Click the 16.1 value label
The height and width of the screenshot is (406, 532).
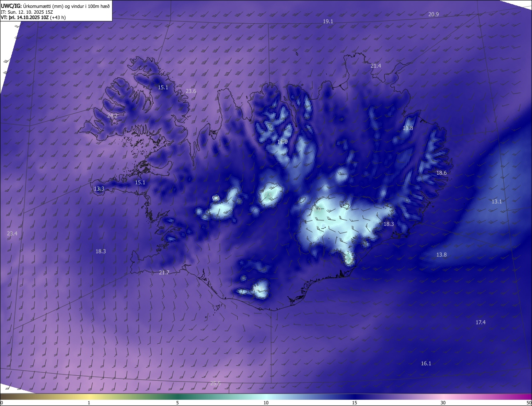(x=426, y=363)
